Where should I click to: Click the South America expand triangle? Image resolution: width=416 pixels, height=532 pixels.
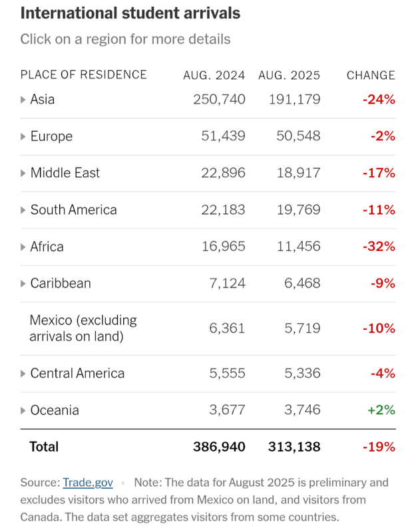point(23,210)
